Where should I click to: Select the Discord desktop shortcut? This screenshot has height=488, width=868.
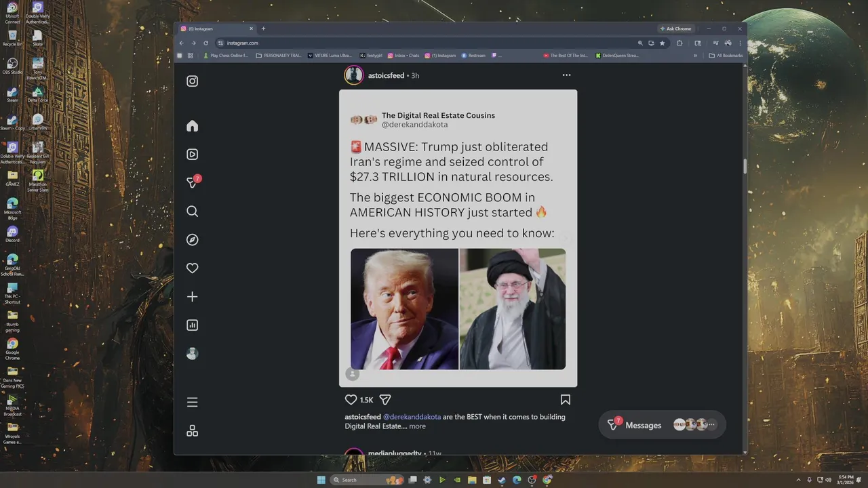tap(12, 235)
